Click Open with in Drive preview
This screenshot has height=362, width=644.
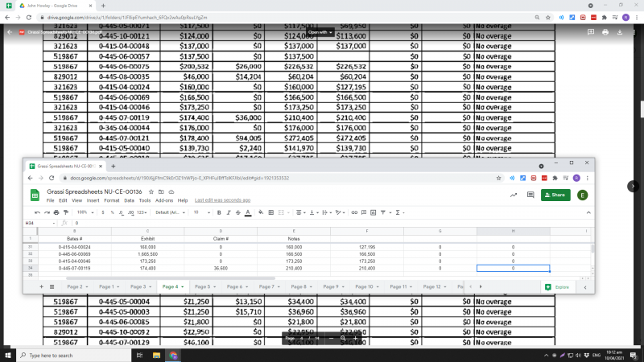320,32
